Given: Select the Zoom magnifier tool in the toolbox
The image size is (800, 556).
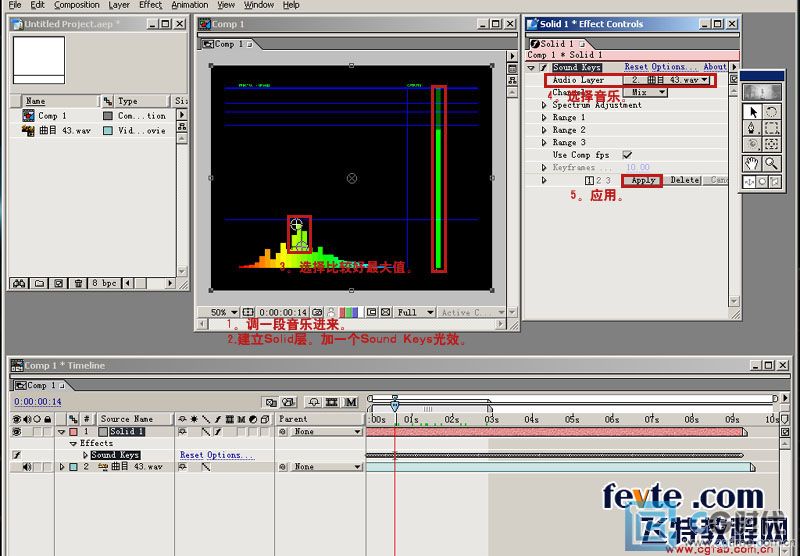Looking at the screenshot, I should pos(771,163).
